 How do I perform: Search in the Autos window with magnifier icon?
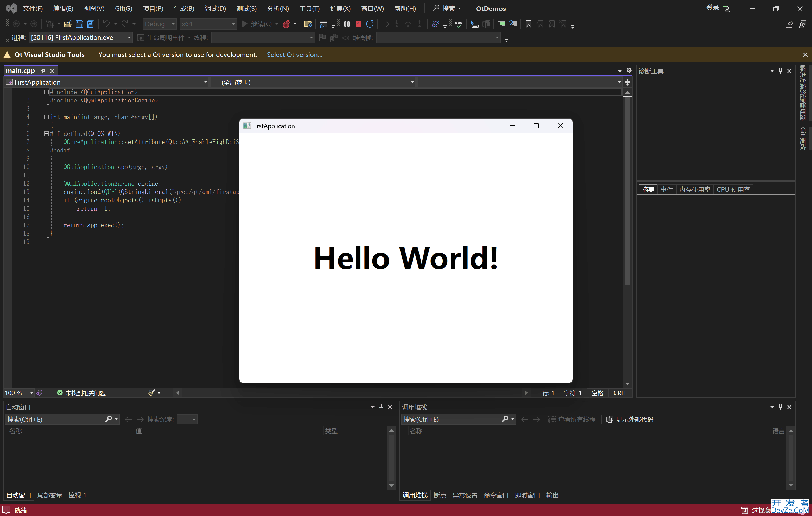(x=109, y=419)
